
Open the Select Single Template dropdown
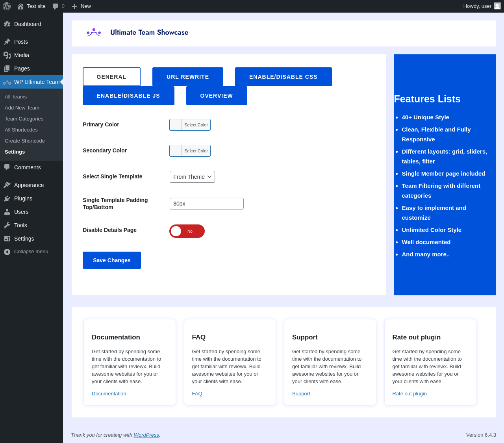tap(192, 177)
